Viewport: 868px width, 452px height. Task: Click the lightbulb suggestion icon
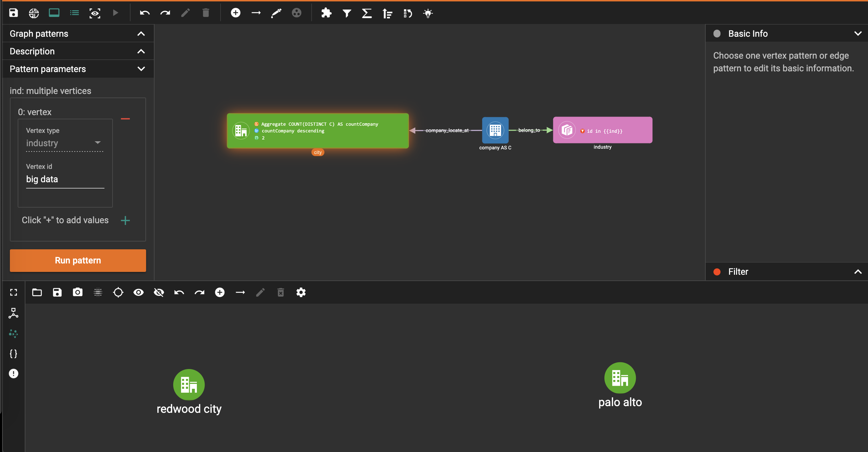[428, 13]
